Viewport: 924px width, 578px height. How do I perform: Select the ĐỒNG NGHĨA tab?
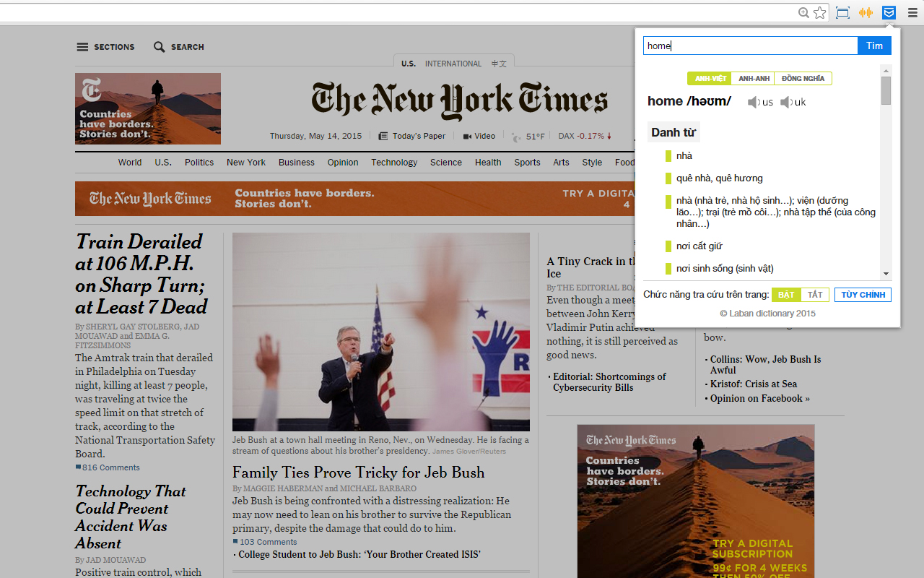pyautogui.click(x=803, y=78)
